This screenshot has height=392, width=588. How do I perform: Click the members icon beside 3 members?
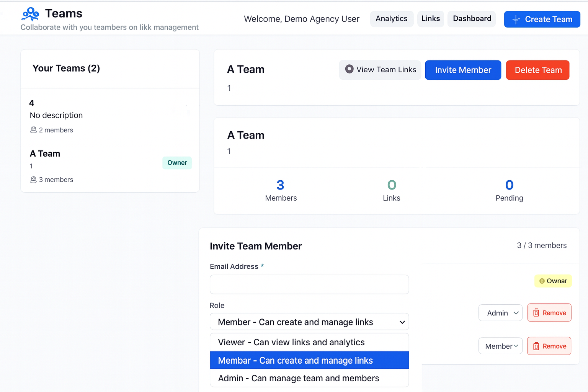(33, 180)
